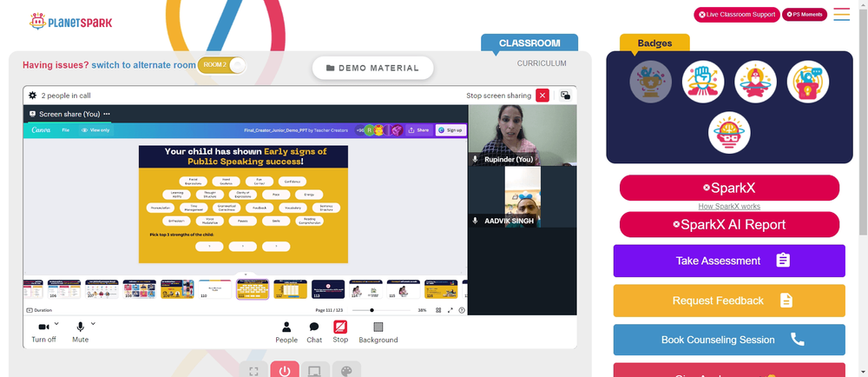Click Canva fullscreen expand icon

pos(450,311)
